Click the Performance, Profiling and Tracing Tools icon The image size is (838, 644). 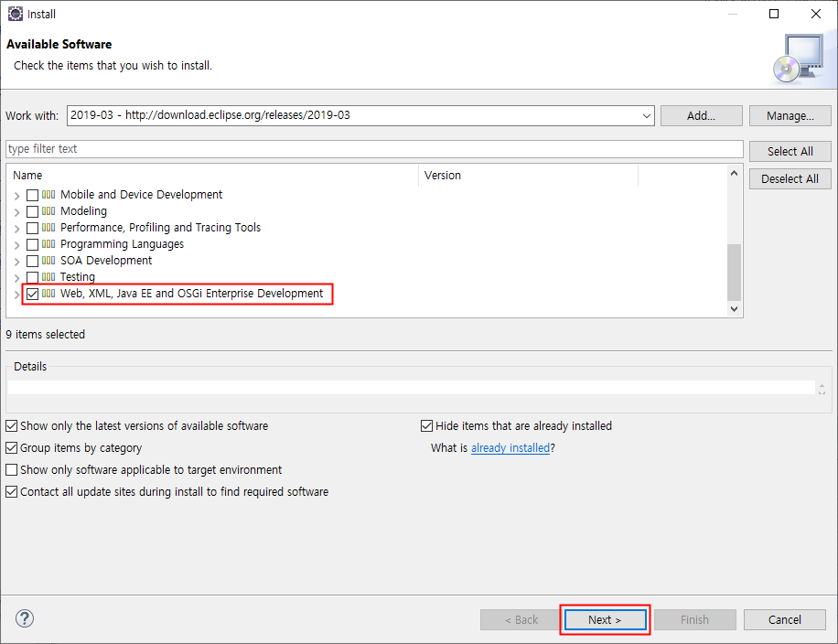tap(48, 228)
